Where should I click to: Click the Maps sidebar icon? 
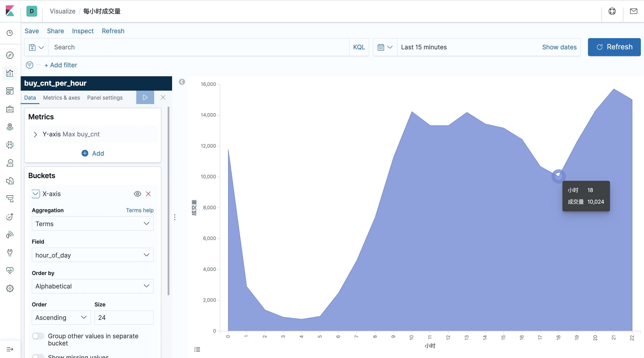coord(10,127)
